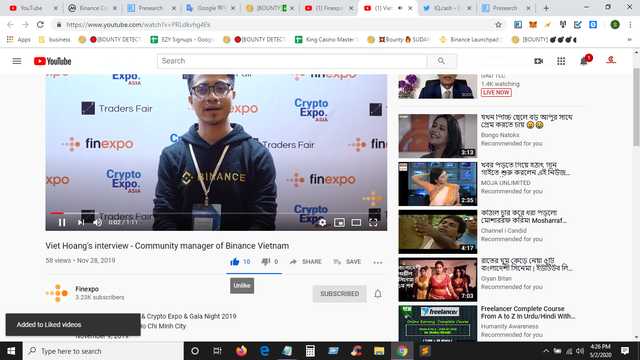Open Chrome three-dot menu
Screen dimensions: 640x360
(630, 24)
